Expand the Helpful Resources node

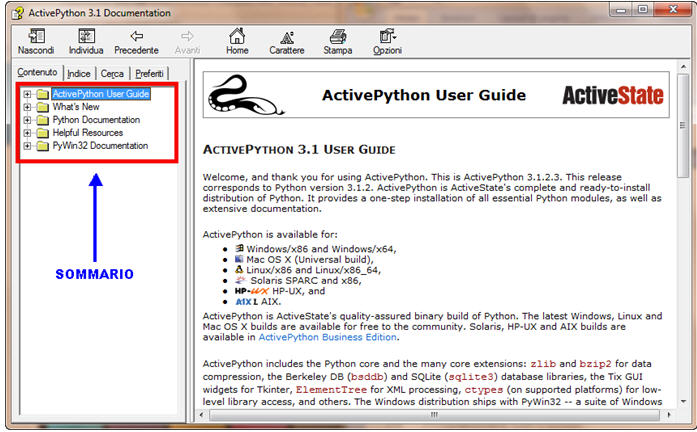coord(27,133)
